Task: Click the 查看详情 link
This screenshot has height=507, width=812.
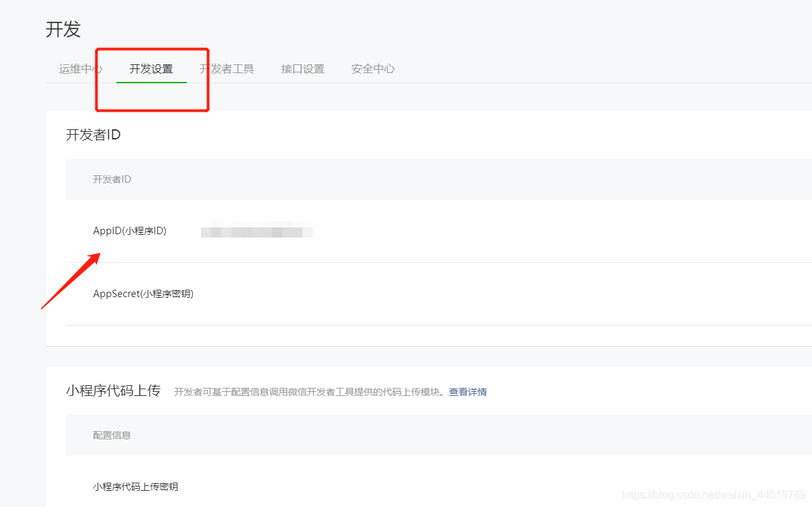Action: click(468, 391)
